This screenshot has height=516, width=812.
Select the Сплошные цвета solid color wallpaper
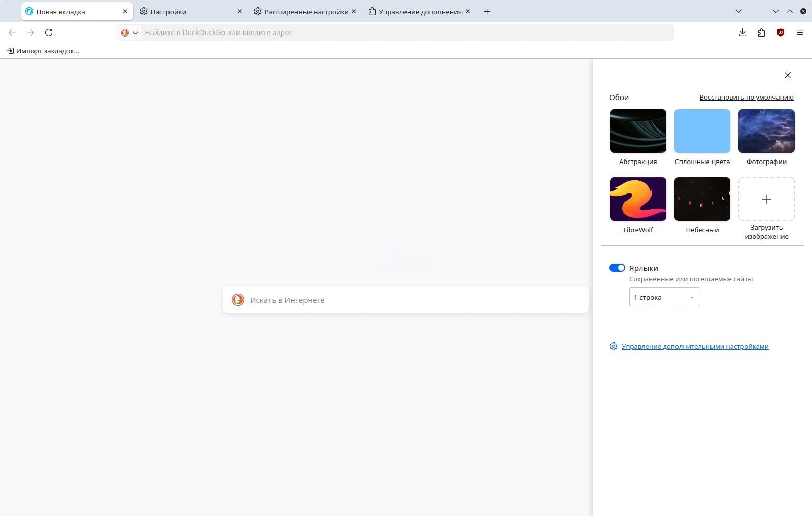[702, 131]
